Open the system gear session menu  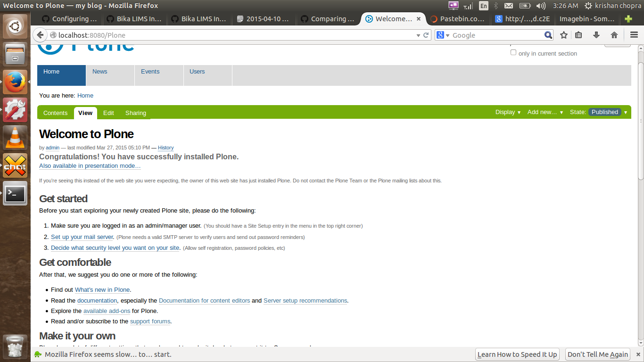click(x=588, y=6)
